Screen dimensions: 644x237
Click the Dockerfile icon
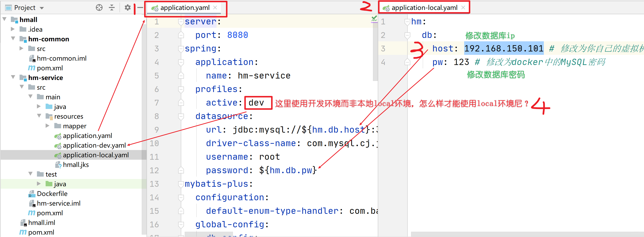point(32,194)
